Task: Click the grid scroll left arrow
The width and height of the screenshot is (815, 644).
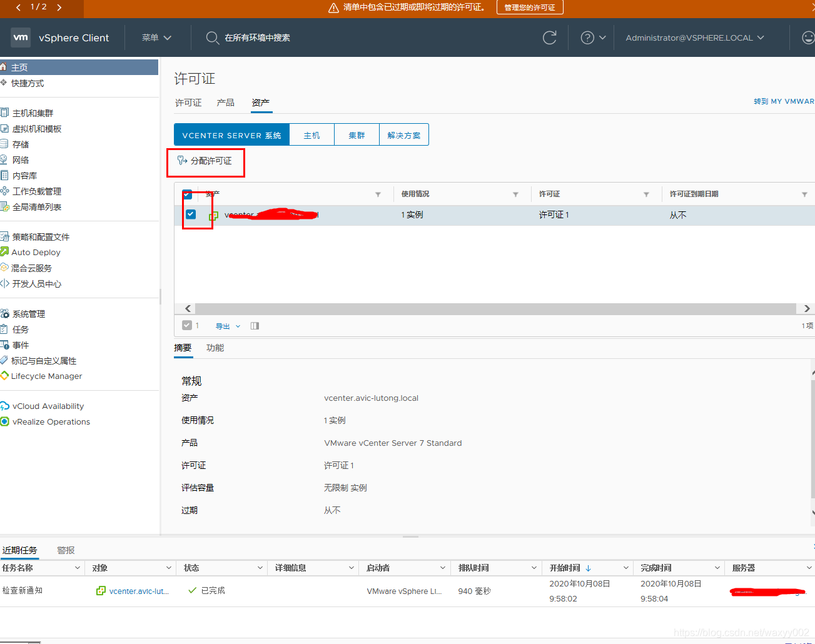Action: point(188,309)
